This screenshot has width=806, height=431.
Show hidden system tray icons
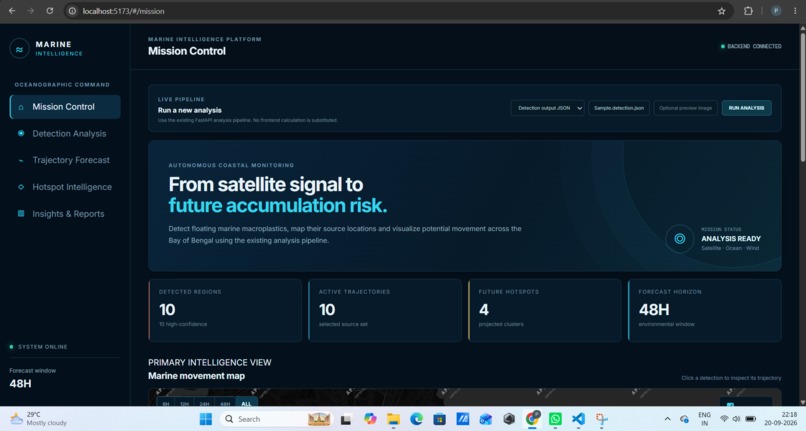(667, 419)
